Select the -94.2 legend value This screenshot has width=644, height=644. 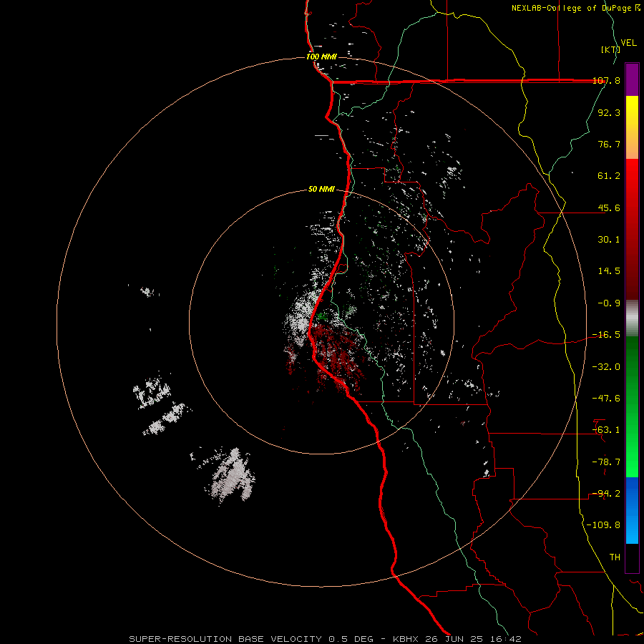606,494
